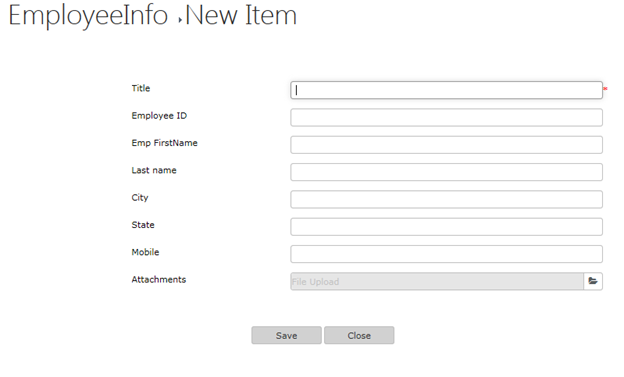Click the folder browse icon for attachments
The width and height of the screenshot is (624, 377).
tap(593, 281)
